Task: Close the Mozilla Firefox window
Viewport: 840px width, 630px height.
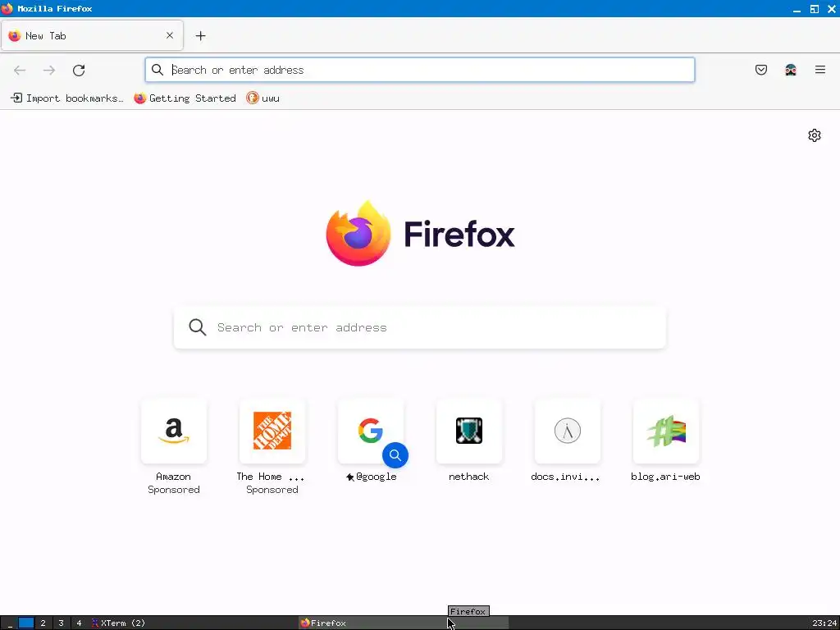Action: pos(832,9)
